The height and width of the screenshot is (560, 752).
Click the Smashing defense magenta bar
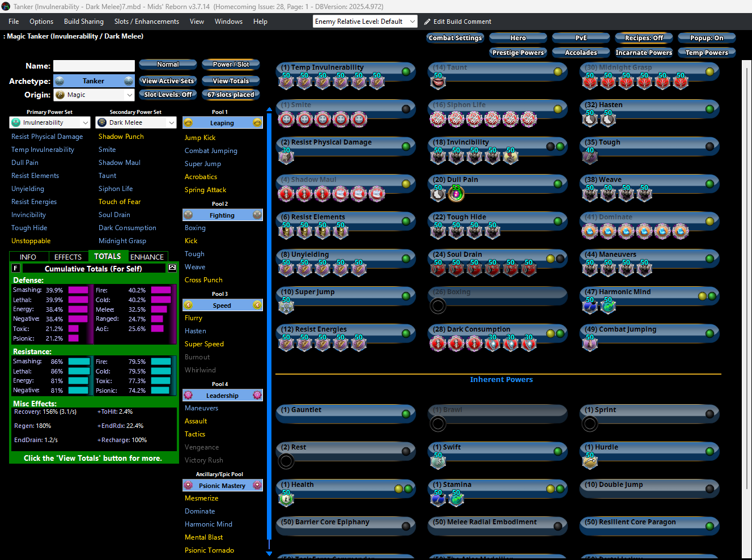[x=78, y=290]
